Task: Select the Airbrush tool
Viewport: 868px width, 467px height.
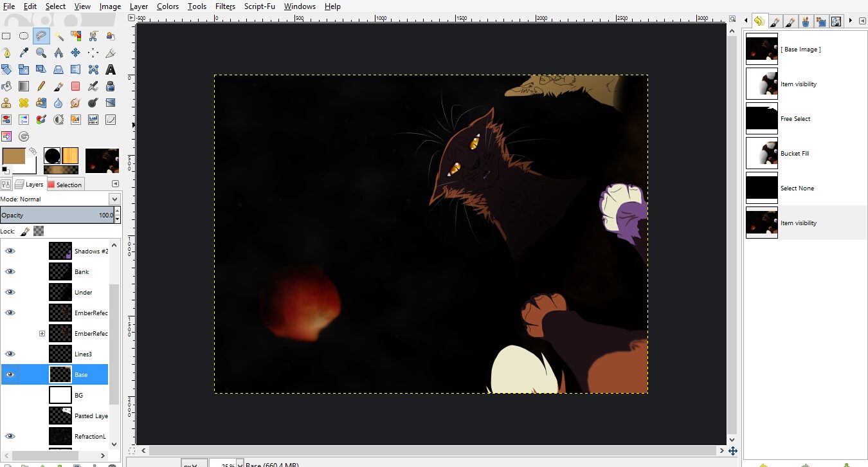Action: tap(93, 86)
